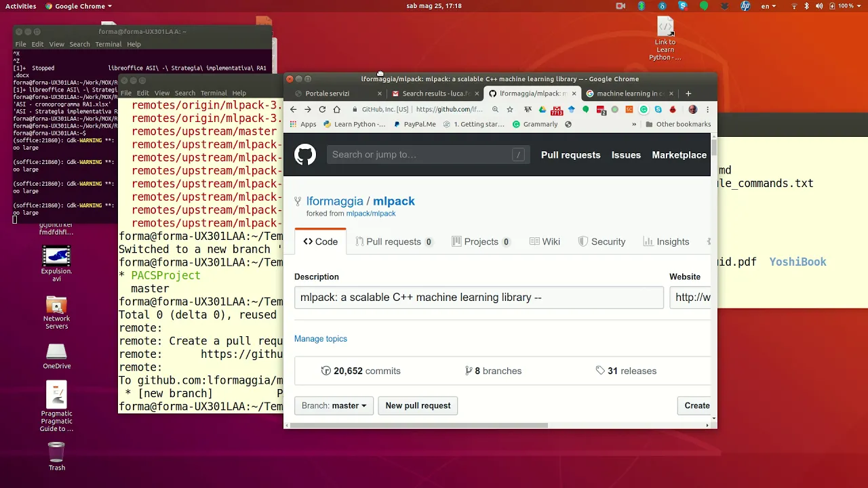
Task: Close the machine learning Google tab
Action: (x=671, y=94)
